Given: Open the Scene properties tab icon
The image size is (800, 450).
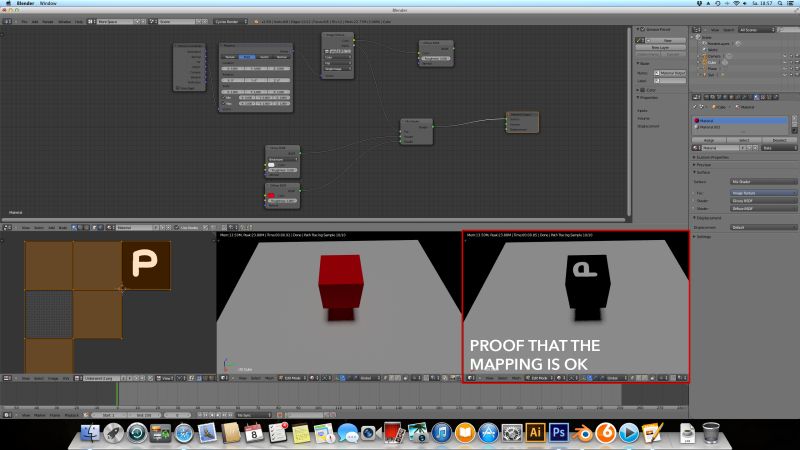Looking at the screenshot, I should pos(719,97).
